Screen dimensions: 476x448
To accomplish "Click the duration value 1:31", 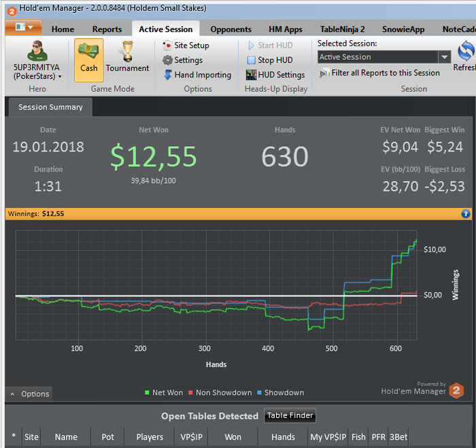I will [x=48, y=186].
